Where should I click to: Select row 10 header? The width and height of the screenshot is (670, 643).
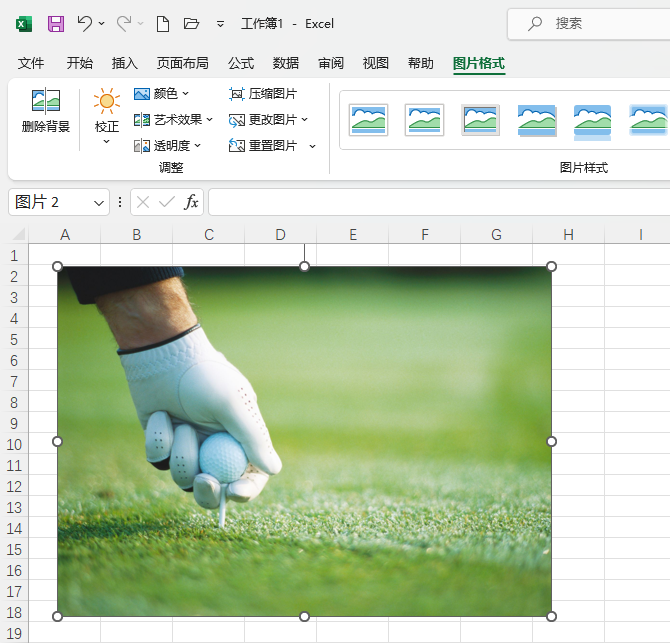coord(14,444)
